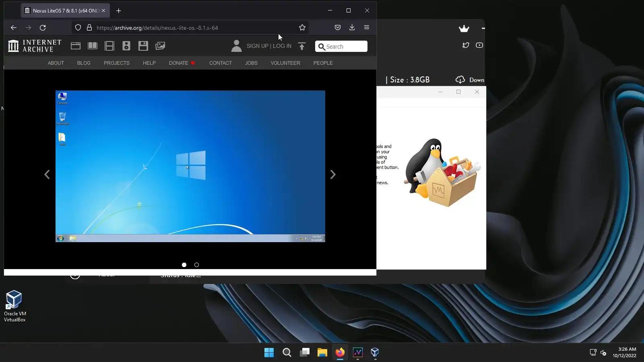Open the muted volume icon in the system tray
Image resolution: width=644 pixels, height=362 pixels.
point(603,353)
